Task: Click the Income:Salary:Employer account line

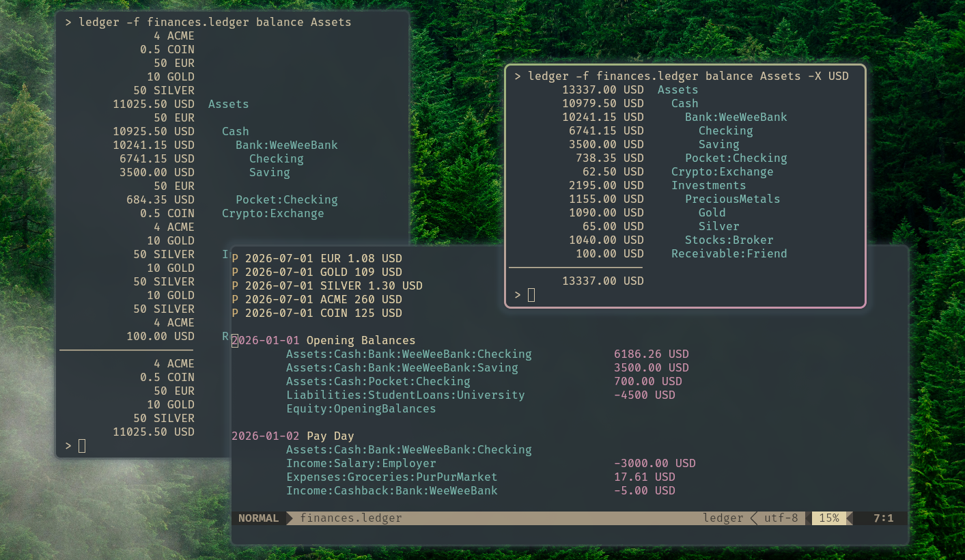Action: pos(361,463)
